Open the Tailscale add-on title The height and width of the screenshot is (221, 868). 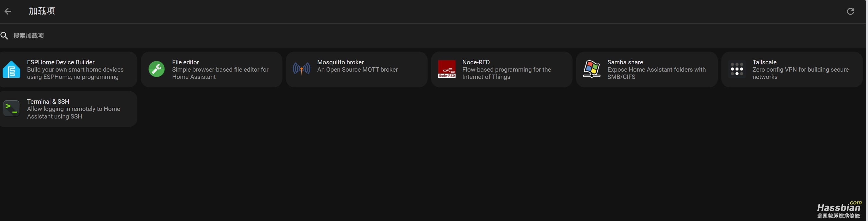coord(764,62)
